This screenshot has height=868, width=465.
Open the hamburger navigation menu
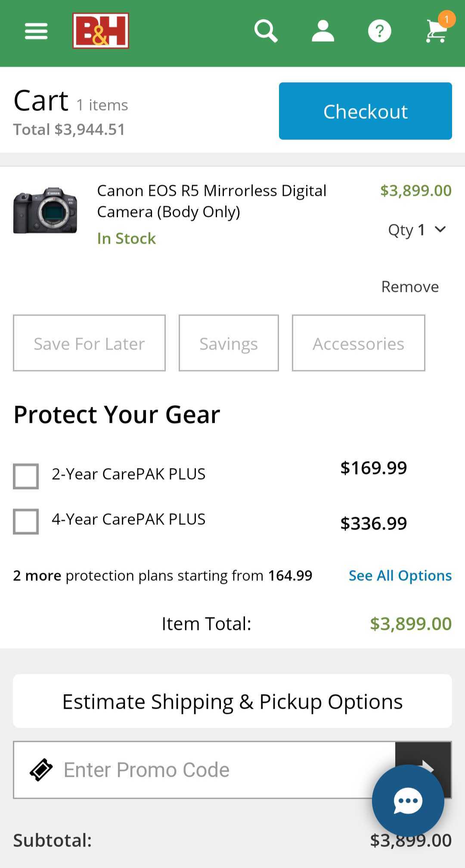pyautogui.click(x=36, y=31)
